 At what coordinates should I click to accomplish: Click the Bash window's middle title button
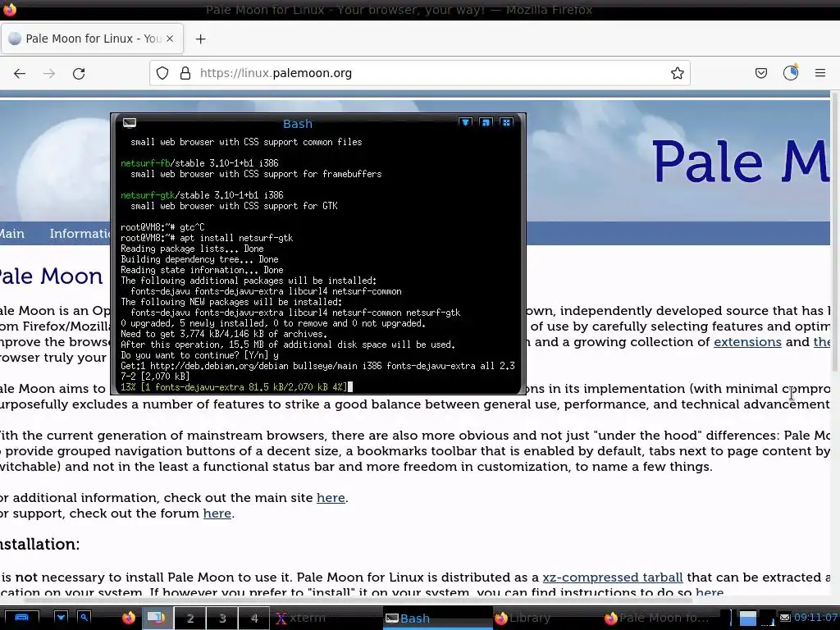click(486, 123)
